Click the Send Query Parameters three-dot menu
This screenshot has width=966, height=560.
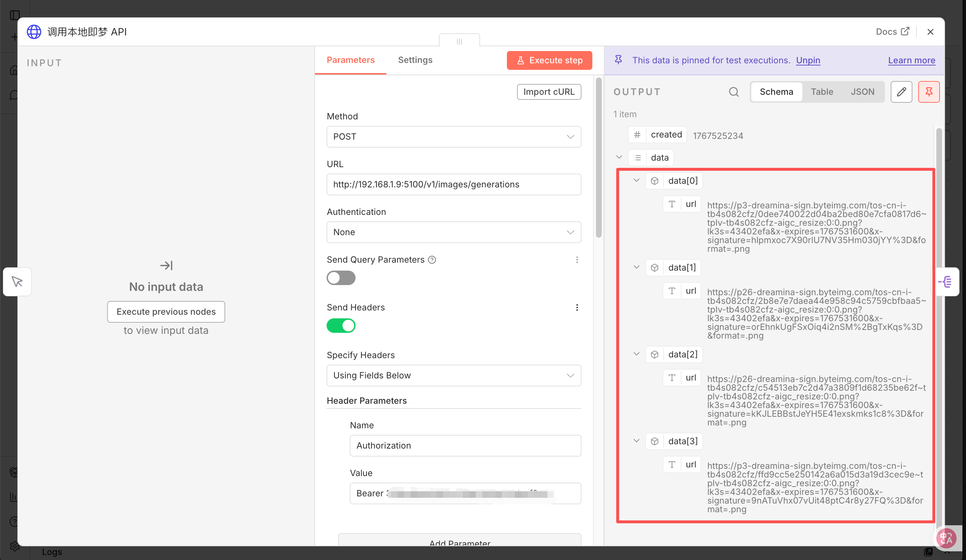click(x=576, y=260)
